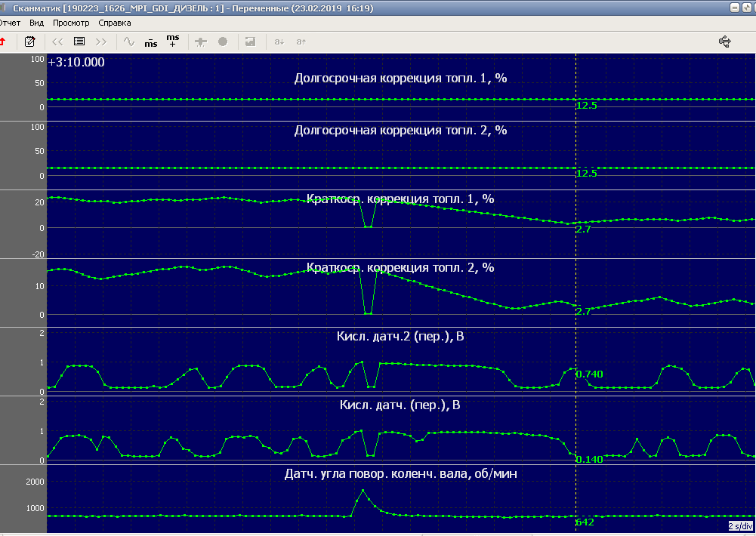Click the sort descending 'a↓' icon
Screen dimensions: 756x536
[279, 42]
